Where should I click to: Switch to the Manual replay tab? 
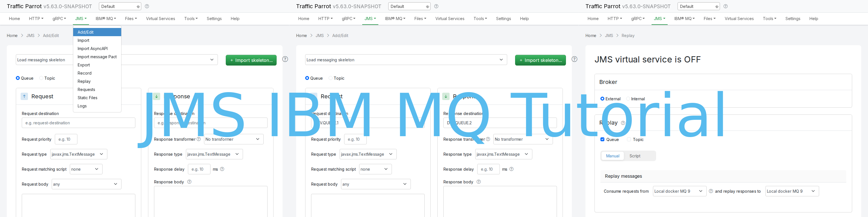click(612, 156)
